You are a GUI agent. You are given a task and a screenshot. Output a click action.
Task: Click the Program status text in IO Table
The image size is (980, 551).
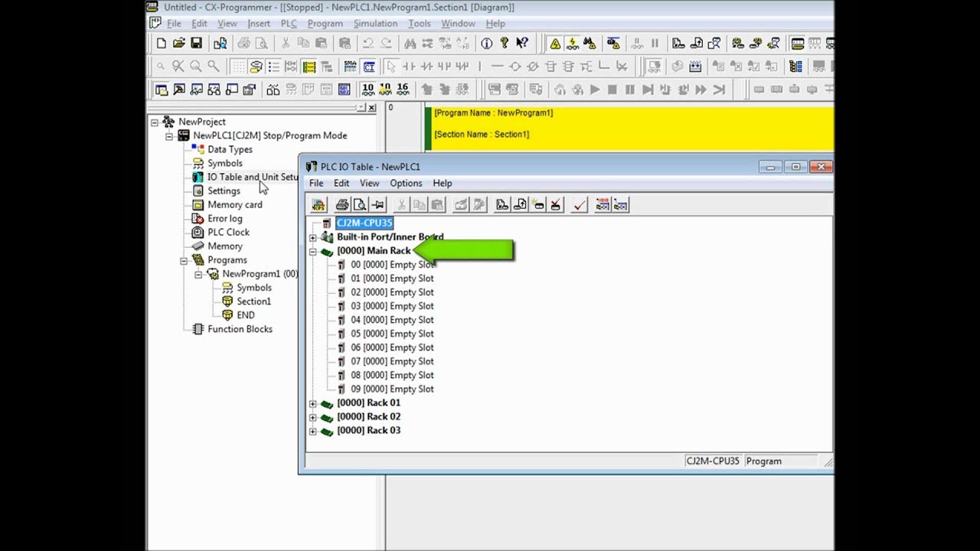coord(764,461)
